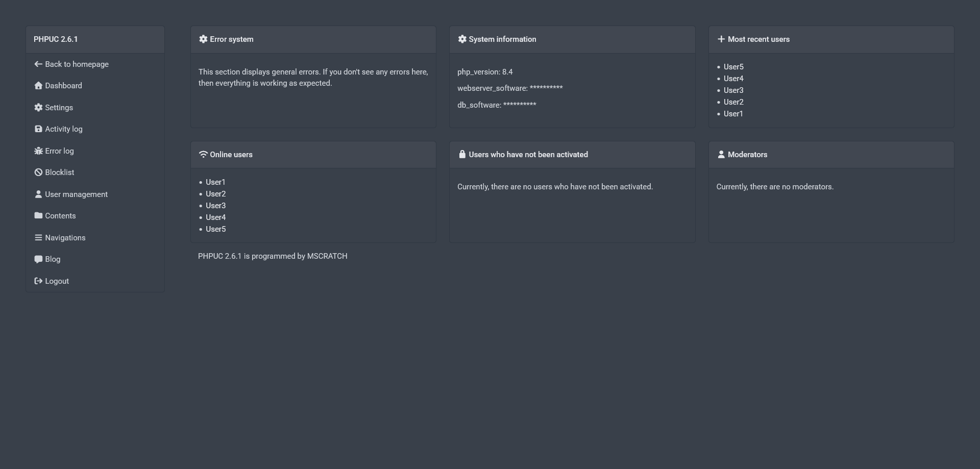Select User1 in the Online users list
980x469 pixels.
coord(215,182)
